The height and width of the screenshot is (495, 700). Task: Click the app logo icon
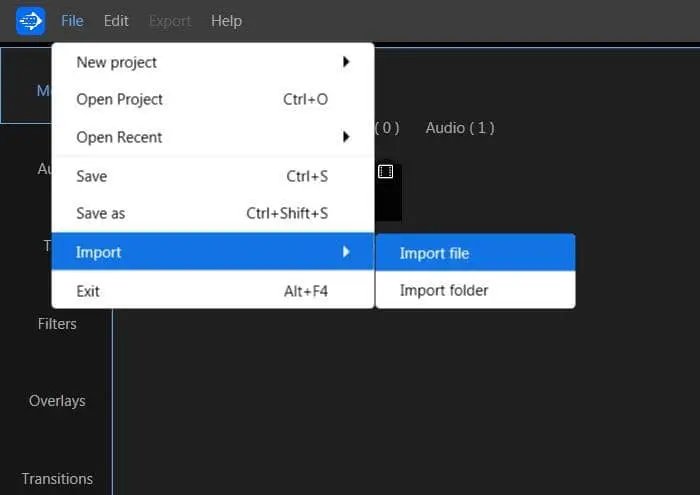tap(30, 20)
